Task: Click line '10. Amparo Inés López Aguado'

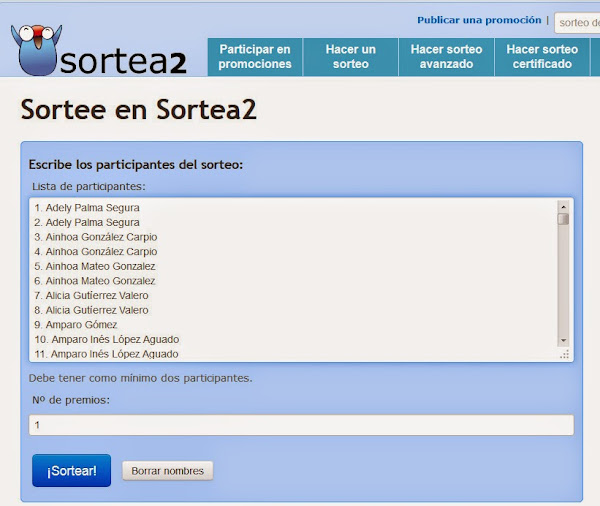Action: [107, 340]
